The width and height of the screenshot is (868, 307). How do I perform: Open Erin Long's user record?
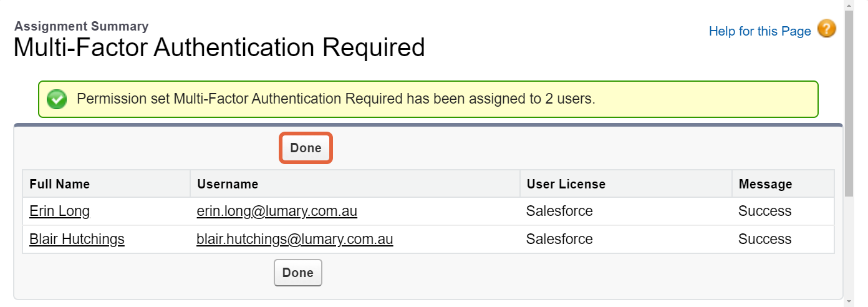(x=59, y=211)
